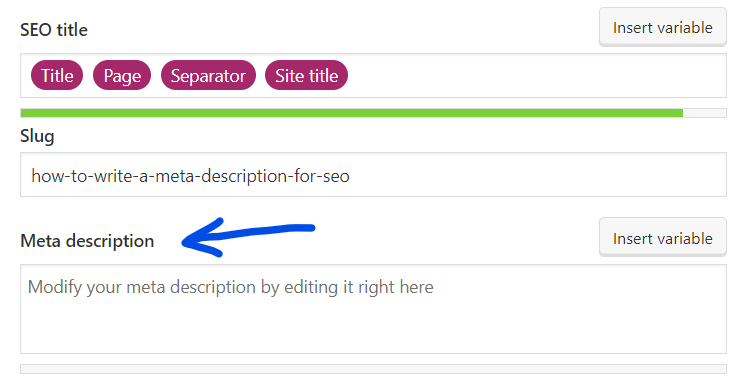
Task: Click the empty meta description length bar
Action: (x=373, y=369)
